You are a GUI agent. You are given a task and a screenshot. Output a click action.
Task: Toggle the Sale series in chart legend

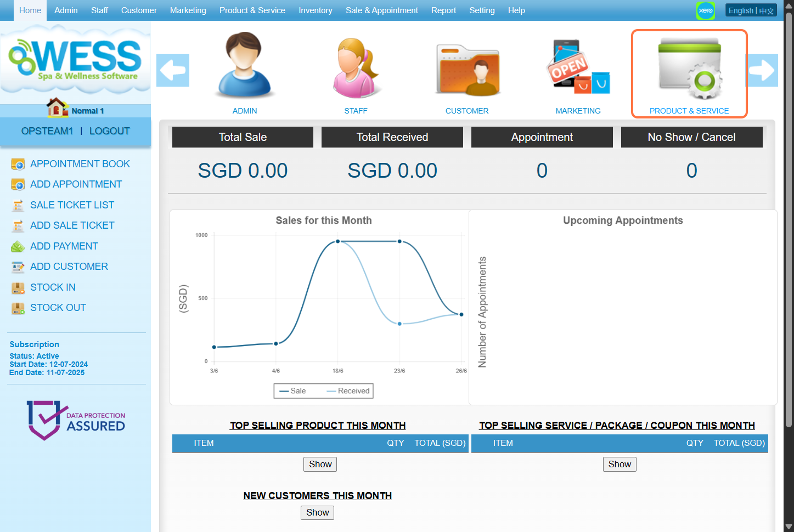coord(293,391)
